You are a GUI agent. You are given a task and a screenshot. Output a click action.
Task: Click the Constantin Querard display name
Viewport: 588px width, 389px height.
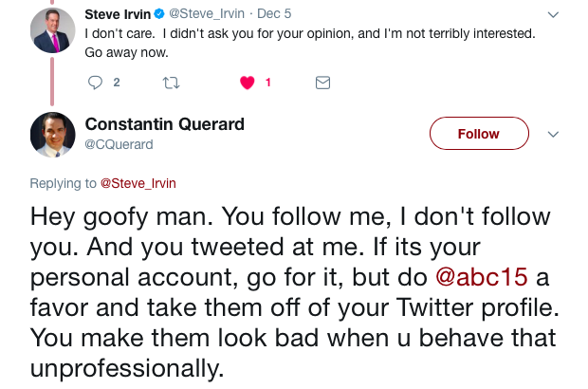click(x=164, y=124)
